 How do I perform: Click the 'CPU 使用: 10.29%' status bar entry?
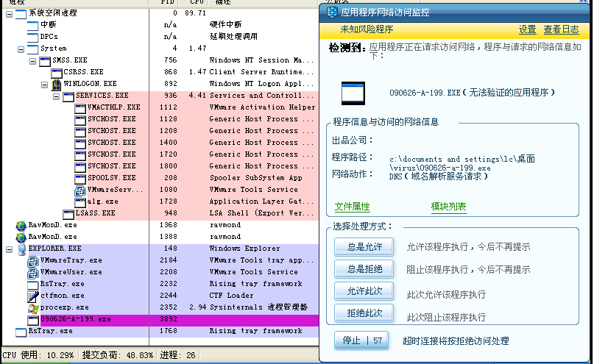[x=38, y=355]
